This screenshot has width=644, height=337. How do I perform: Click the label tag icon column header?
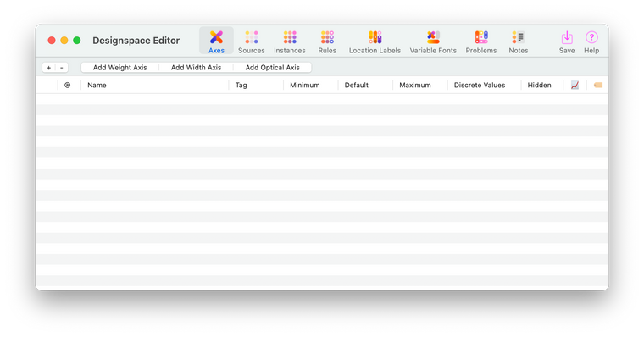pyautogui.click(x=598, y=85)
